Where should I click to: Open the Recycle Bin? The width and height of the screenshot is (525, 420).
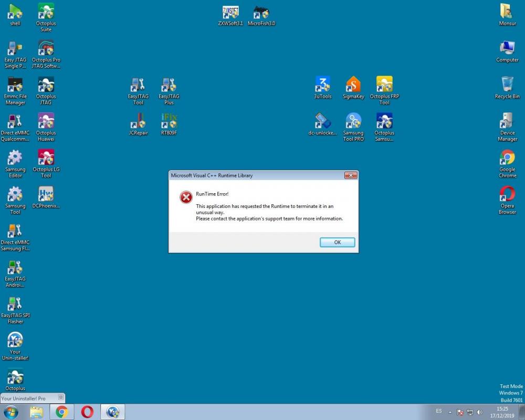point(507,86)
